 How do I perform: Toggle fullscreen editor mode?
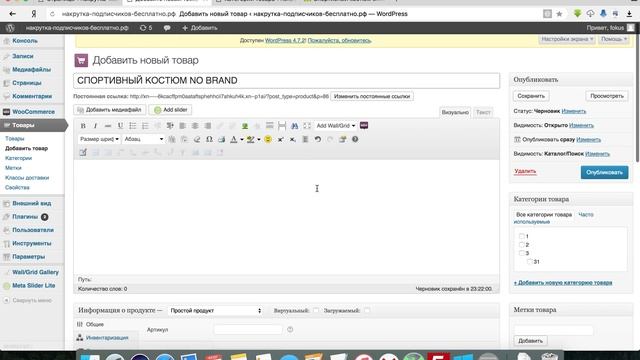pos(307,126)
